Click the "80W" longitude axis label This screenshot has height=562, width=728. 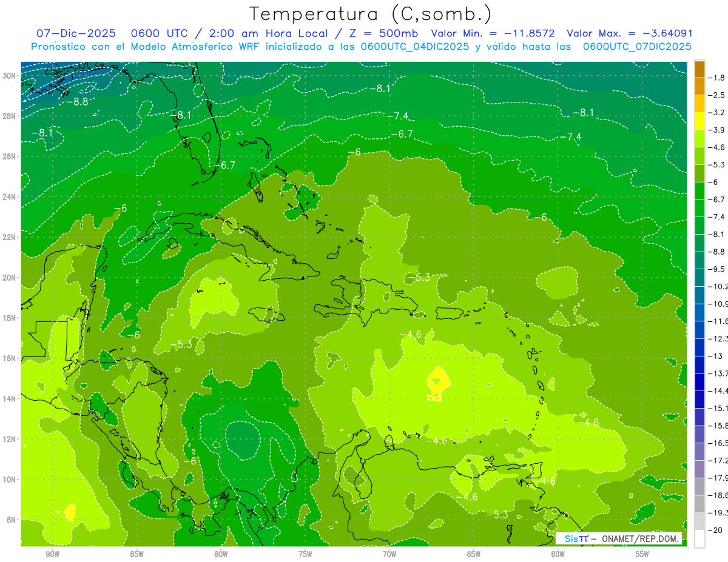[221, 554]
